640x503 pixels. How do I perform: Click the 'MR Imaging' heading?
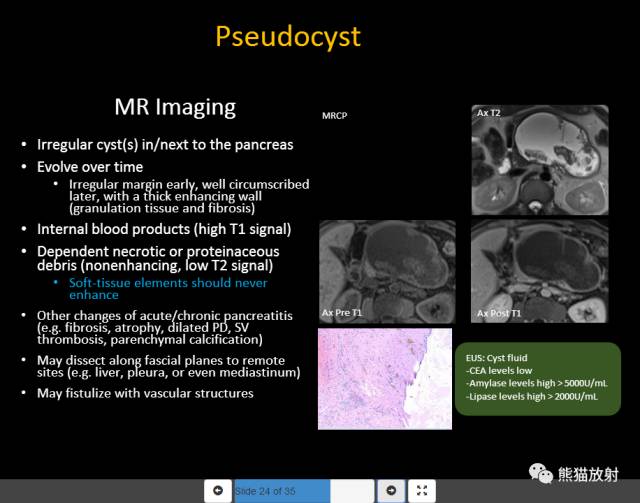point(175,107)
